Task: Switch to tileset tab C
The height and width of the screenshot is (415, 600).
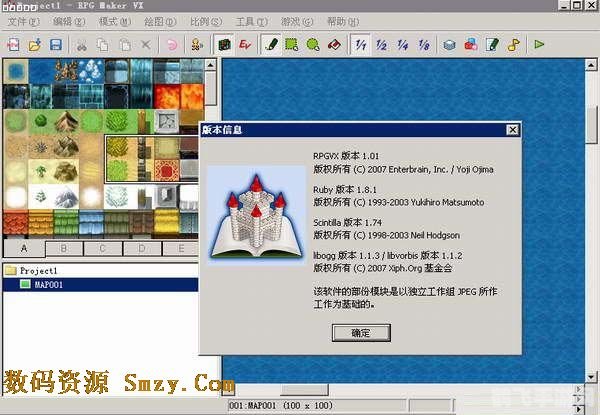Action: 103,249
